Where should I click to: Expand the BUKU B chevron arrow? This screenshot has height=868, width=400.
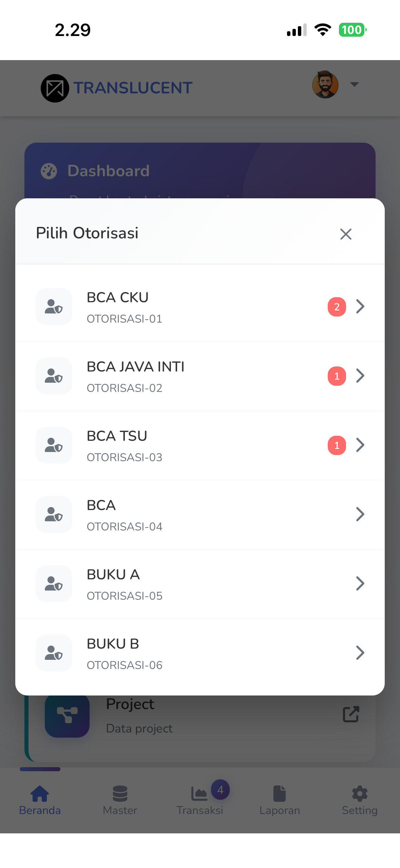click(360, 653)
